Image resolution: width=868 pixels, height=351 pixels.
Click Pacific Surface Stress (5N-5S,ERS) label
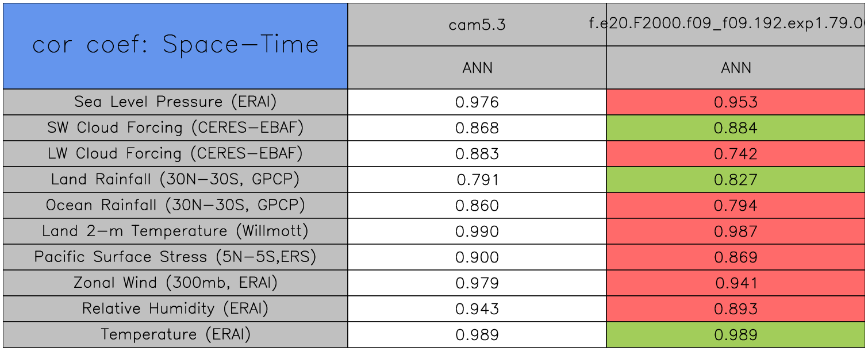point(175,257)
